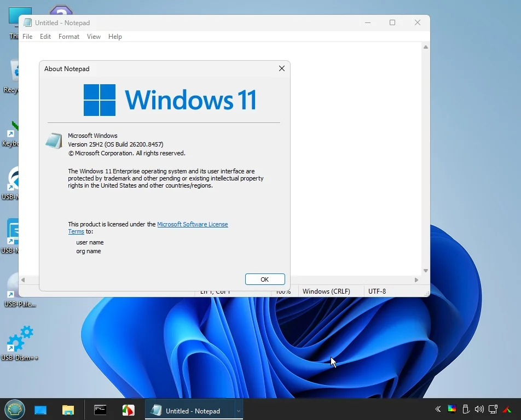Click the blue desktop icon on taskbar
Screen dimensions: 521x420
[x=40, y=410]
